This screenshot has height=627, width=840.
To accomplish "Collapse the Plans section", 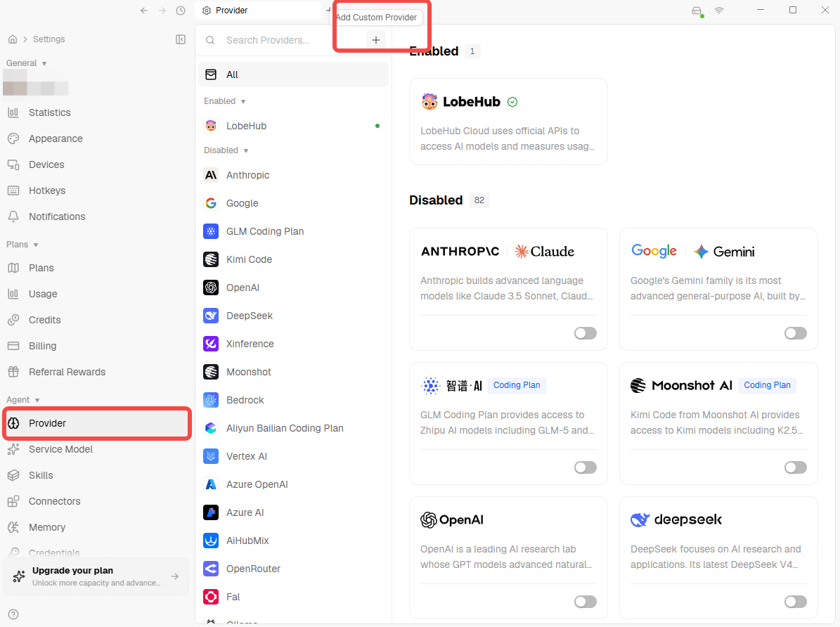I will point(22,245).
